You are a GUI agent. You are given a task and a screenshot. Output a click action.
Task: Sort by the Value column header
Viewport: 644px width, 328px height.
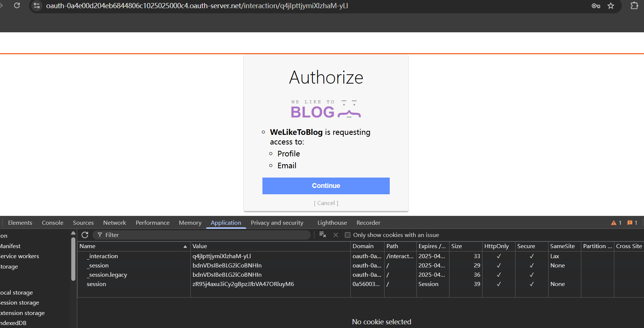(270, 246)
